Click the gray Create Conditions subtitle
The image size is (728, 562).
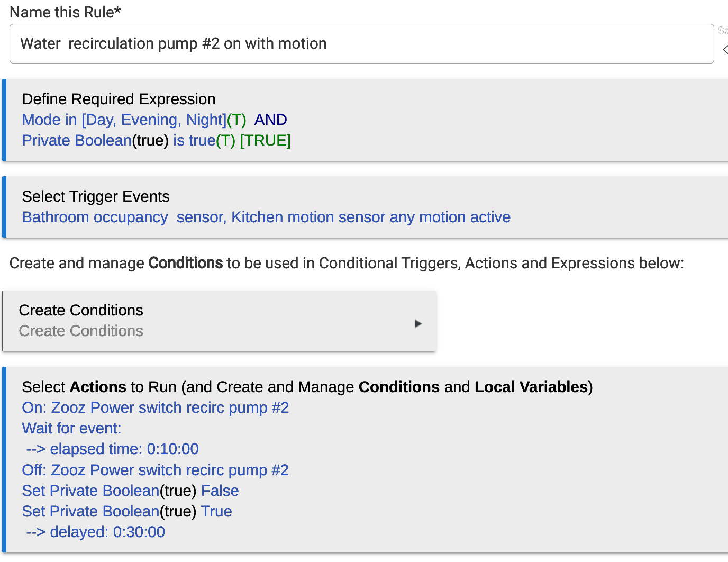pyautogui.click(x=81, y=331)
